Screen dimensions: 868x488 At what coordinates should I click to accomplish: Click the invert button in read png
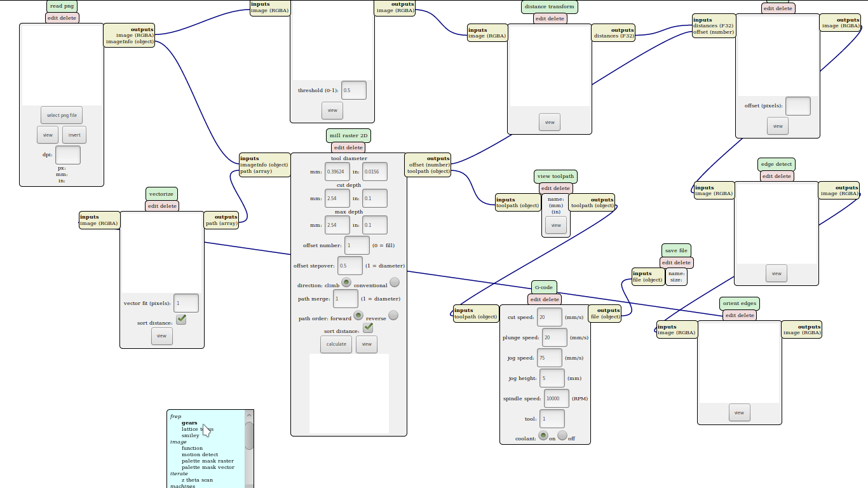tap(74, 135)
